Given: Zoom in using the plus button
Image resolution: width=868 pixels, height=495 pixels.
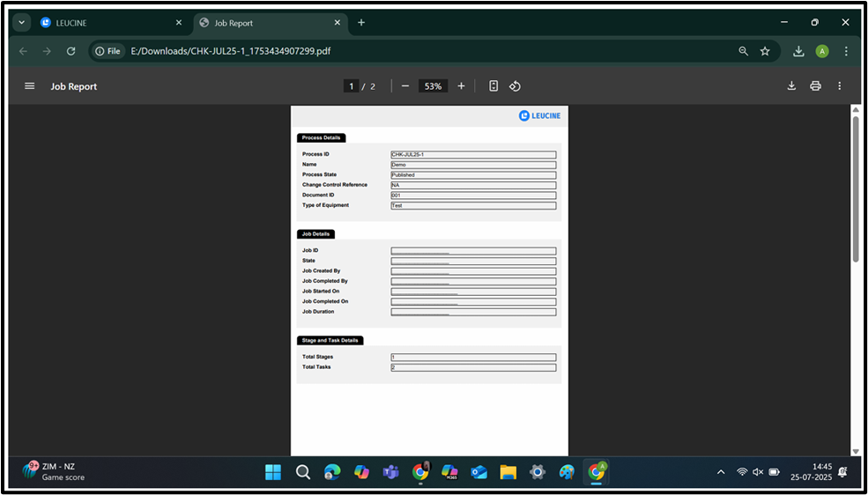Looking at the screenshot, I should tap(461, 86).
